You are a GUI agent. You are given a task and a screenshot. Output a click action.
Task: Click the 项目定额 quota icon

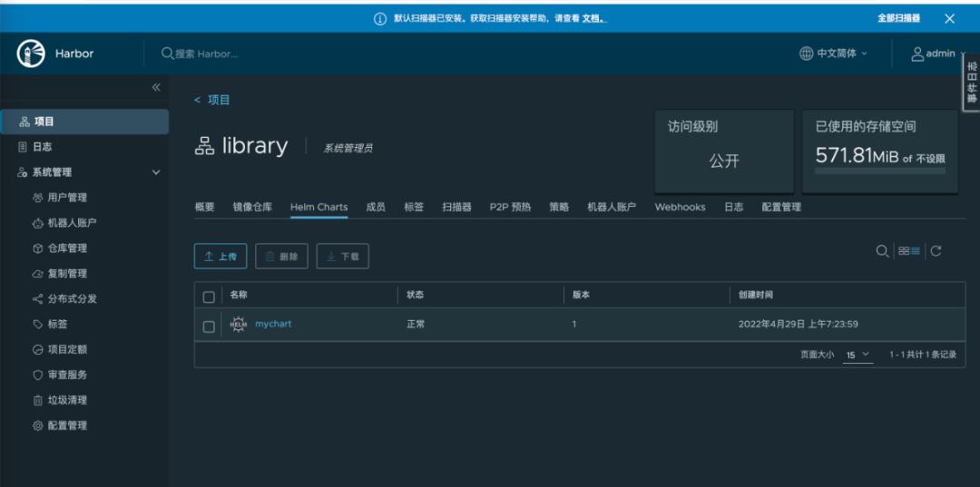coord(37,350)
